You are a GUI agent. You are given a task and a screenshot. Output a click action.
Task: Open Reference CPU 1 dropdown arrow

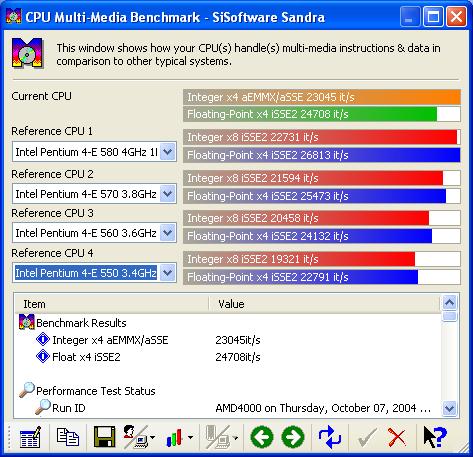(167, 152)
